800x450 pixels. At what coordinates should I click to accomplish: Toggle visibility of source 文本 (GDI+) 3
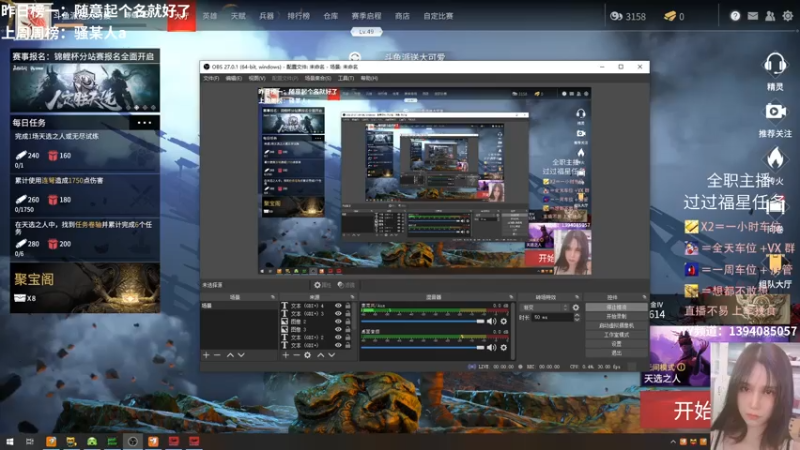(338, 313)
